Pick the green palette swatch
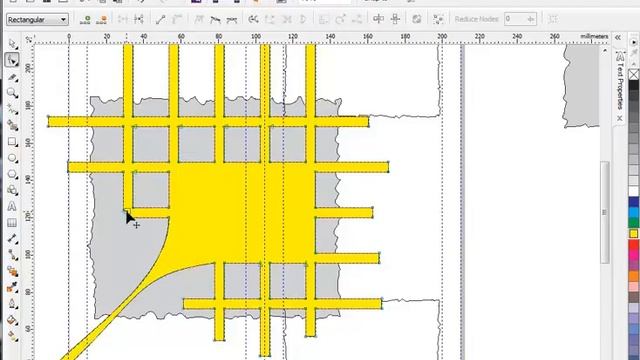Viewport: 640px width, 360px height. [634, 223]
